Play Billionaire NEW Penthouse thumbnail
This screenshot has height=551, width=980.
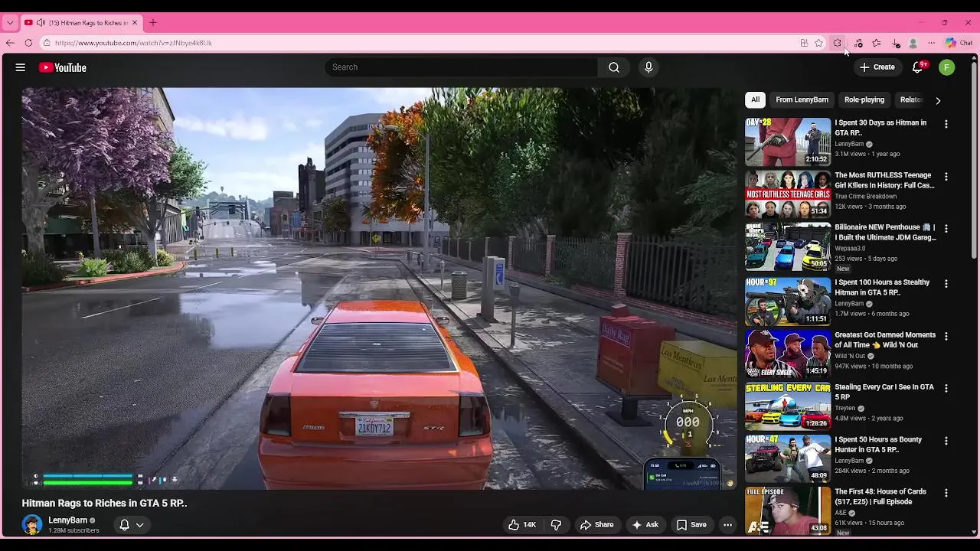tap(788, 247)
